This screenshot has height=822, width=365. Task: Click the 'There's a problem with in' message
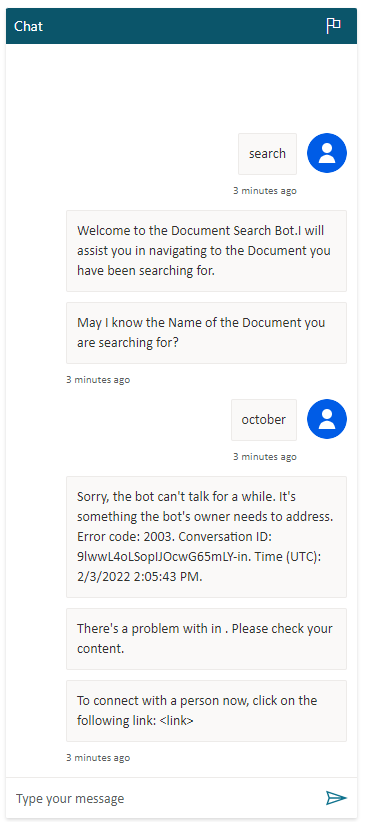coord(206,639)
